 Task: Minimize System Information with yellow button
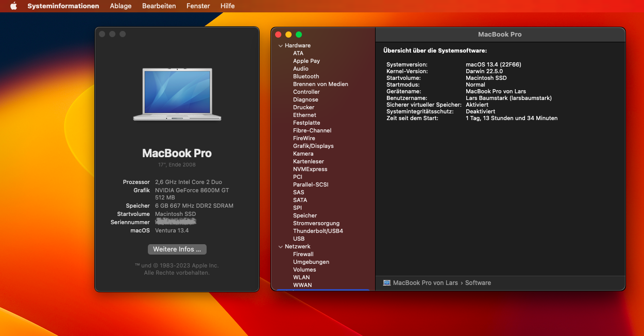click(289, 35)
